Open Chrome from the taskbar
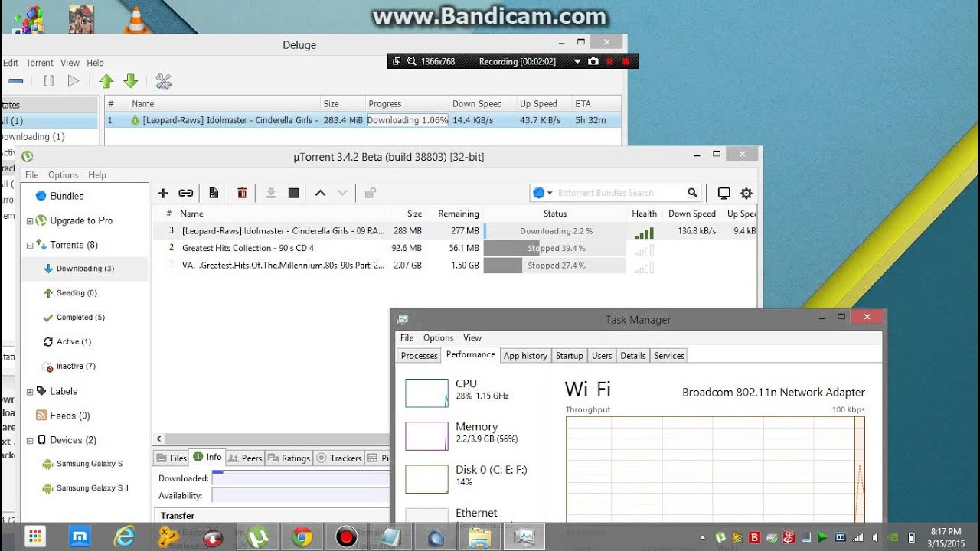This screenshot has height=551, width=980. [302, 537]
